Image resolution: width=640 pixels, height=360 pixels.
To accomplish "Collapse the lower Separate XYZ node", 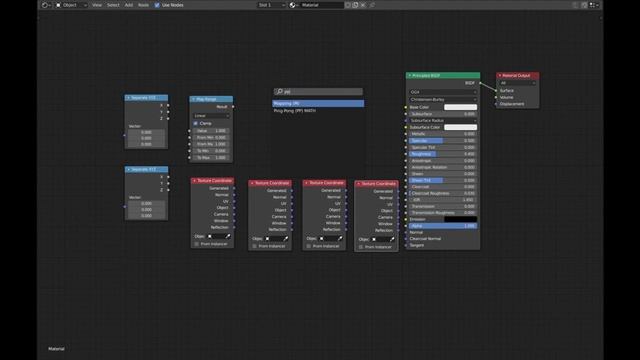I will pyautogui.click(x=129, y=169).
